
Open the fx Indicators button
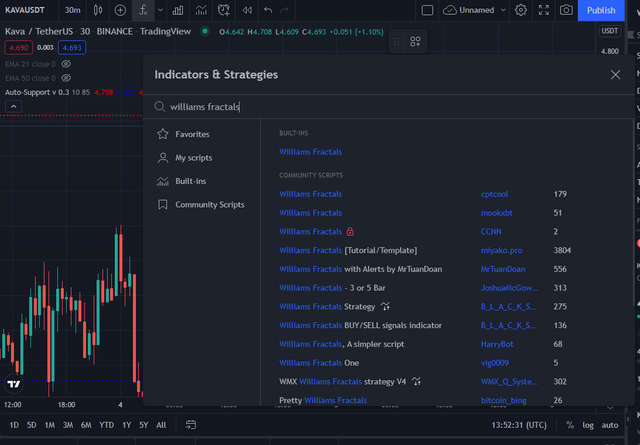pos(143,10)
